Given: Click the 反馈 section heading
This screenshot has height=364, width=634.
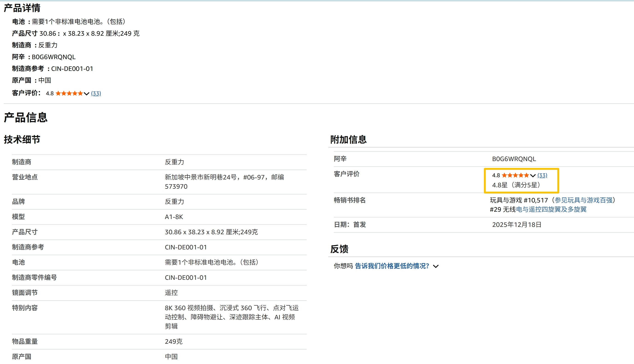Looking at the screenshot, I should 339,249.
